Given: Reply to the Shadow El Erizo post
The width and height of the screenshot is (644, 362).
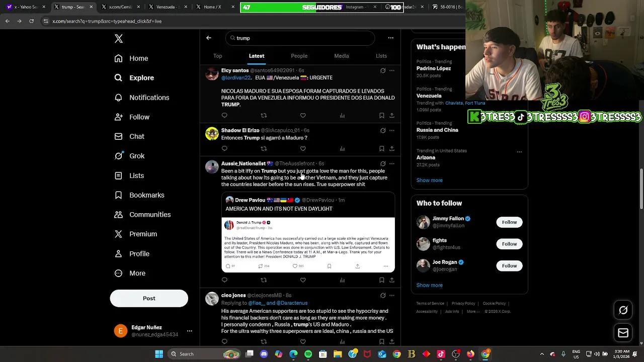Looking at the screenshot, I should 224,149.
